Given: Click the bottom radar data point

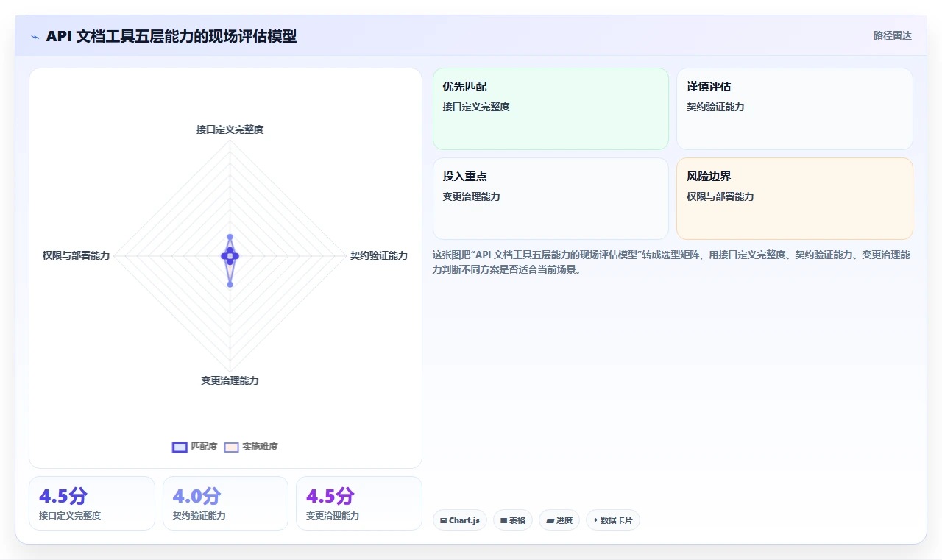Looking at the screenshot, I should (230, 284).
